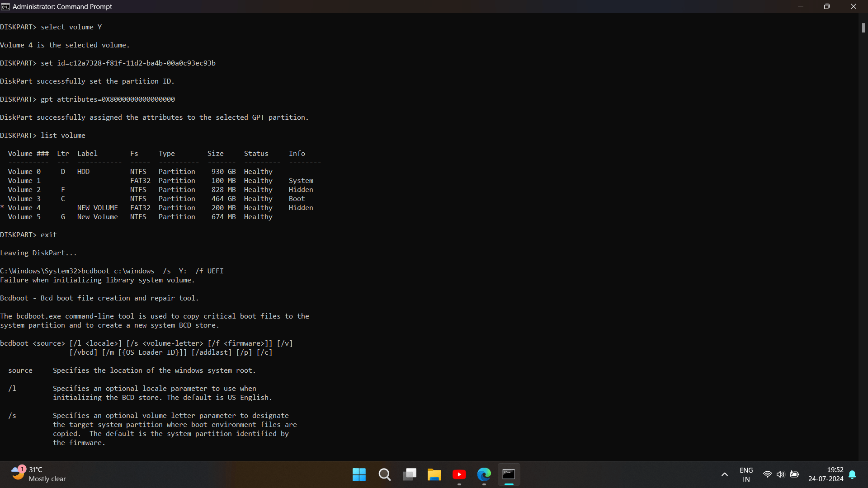
Task: Open the weather widget showing 31°C
Action: coord(39,474)
